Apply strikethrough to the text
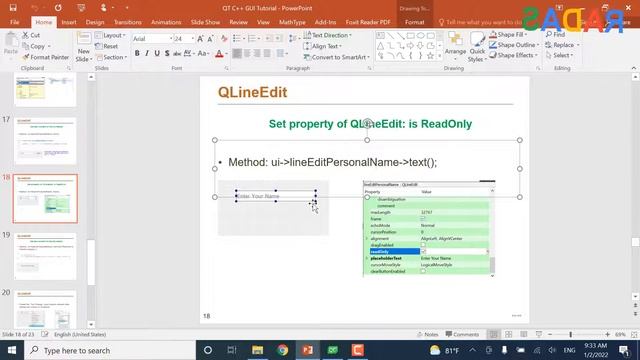 [177, 53]
